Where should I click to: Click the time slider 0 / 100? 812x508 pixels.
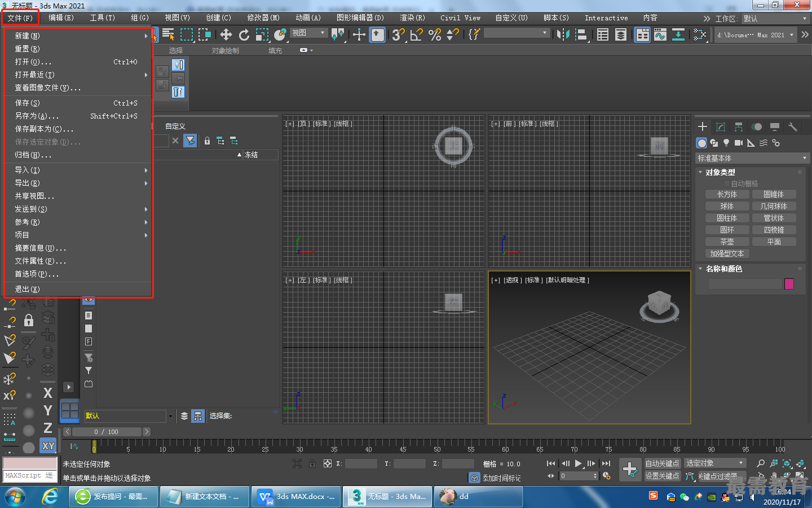point(107,432)
